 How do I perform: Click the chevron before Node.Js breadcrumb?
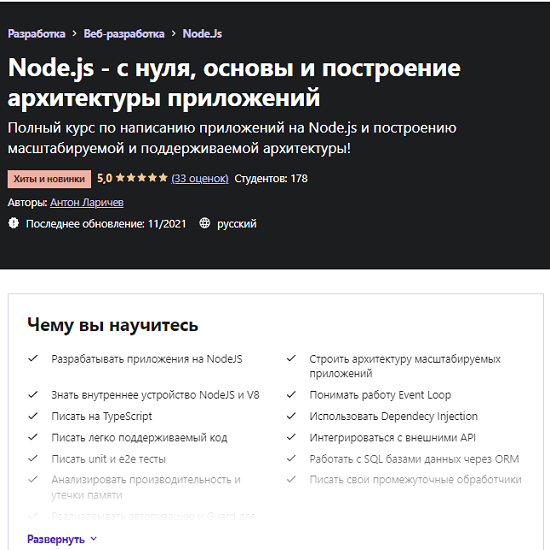click(x=174, y=34)
